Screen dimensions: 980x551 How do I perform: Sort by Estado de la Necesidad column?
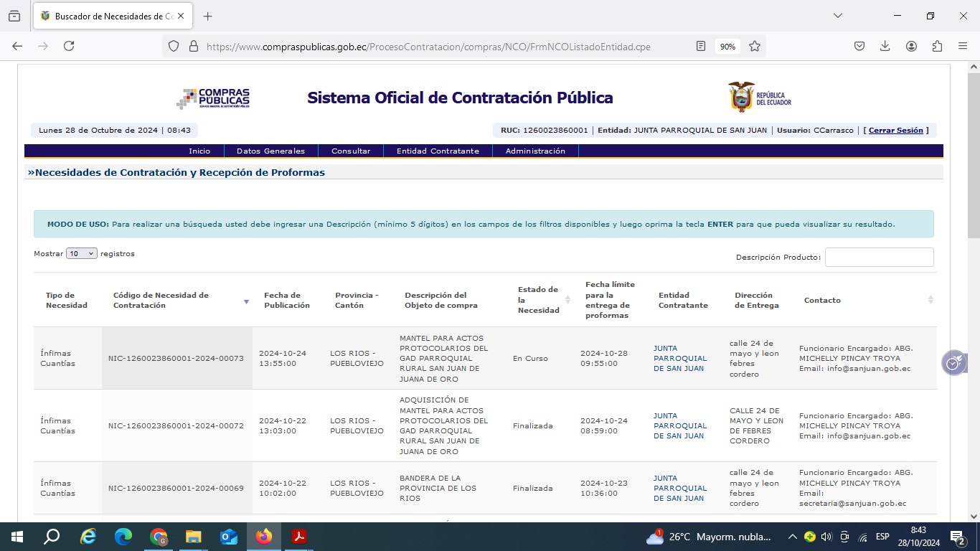pos(567,300)
